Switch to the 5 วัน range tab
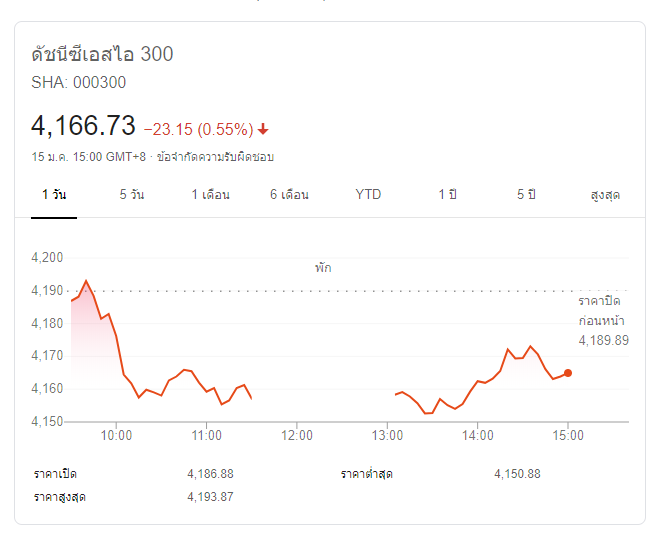Screen dimensions: 657x537 click(x=131, y=194)
